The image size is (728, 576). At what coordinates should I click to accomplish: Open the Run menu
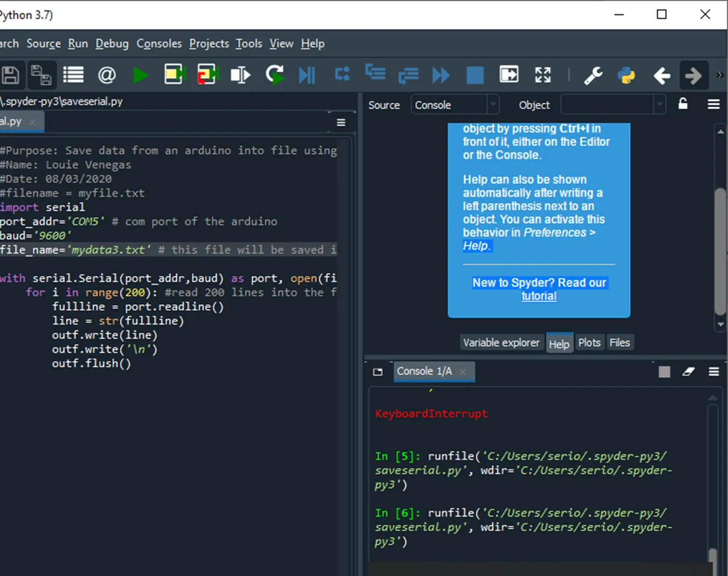click(x=78, y=44)
